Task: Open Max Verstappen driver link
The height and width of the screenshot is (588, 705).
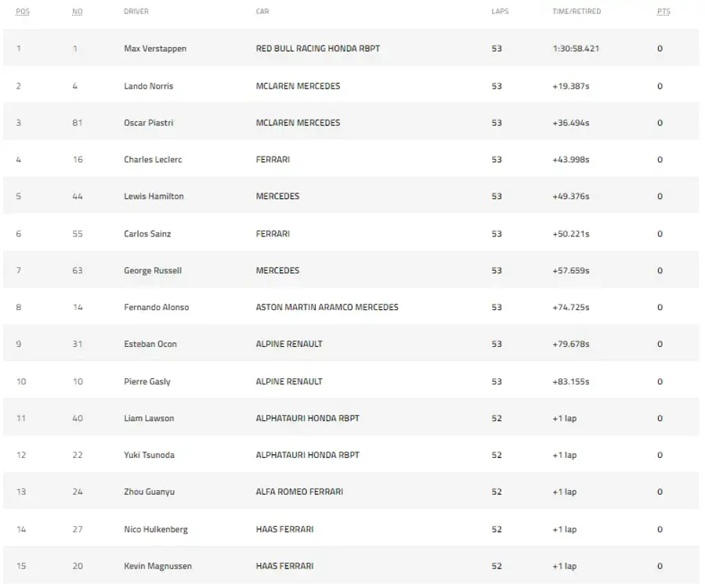Action: click(x=155, y=49)
